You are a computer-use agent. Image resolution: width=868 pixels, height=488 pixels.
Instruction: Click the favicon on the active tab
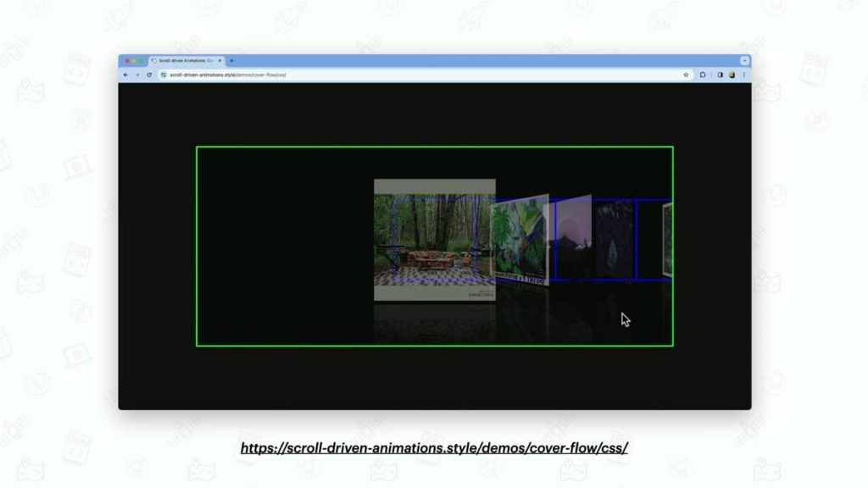click(155, 60)
